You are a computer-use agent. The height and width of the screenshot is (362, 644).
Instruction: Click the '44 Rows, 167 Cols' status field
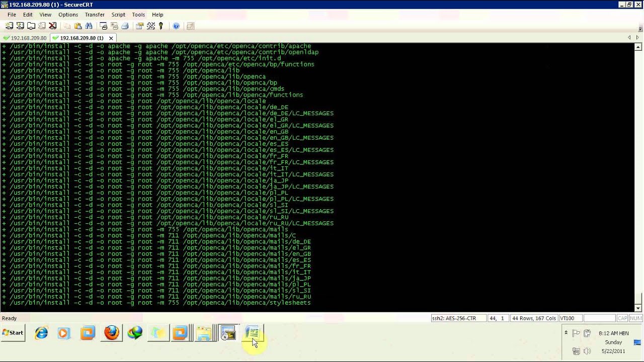(533, 318)
